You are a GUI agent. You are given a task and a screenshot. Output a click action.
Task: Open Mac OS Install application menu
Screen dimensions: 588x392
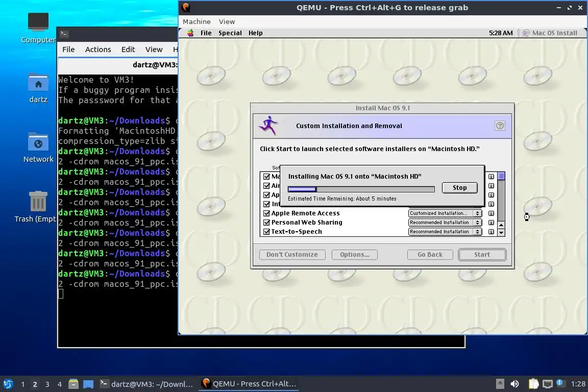(x=550, y=33)
